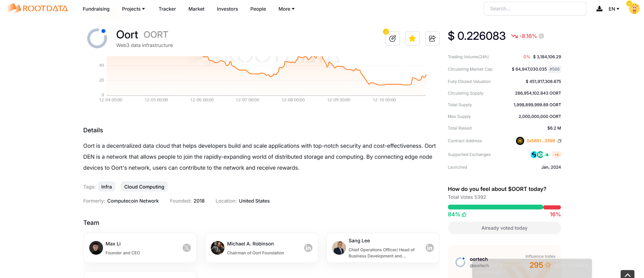Open Max Li's team member name
The image size is (644, 278).
point(113,244)
